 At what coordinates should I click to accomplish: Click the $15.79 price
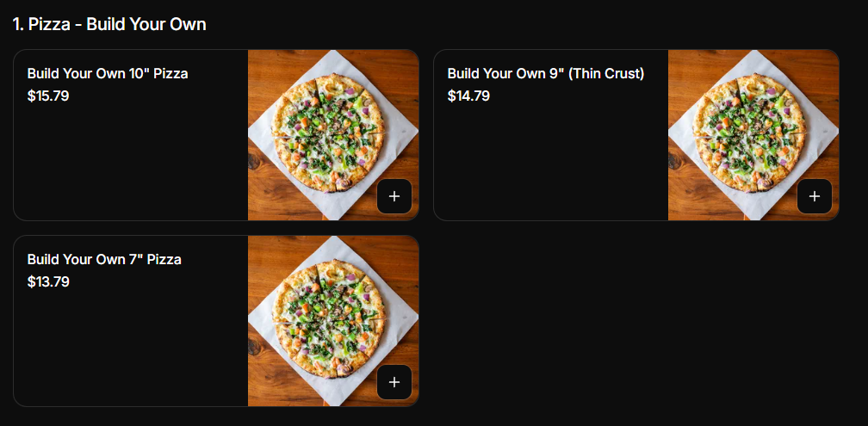click(x=48, y=96)
